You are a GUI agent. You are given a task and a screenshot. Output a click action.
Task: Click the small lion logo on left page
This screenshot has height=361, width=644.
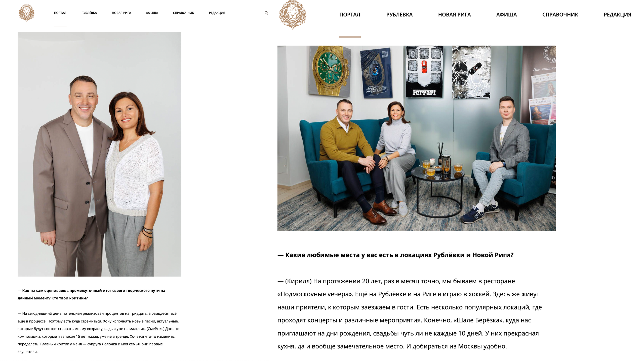click(x=26, y=13)
